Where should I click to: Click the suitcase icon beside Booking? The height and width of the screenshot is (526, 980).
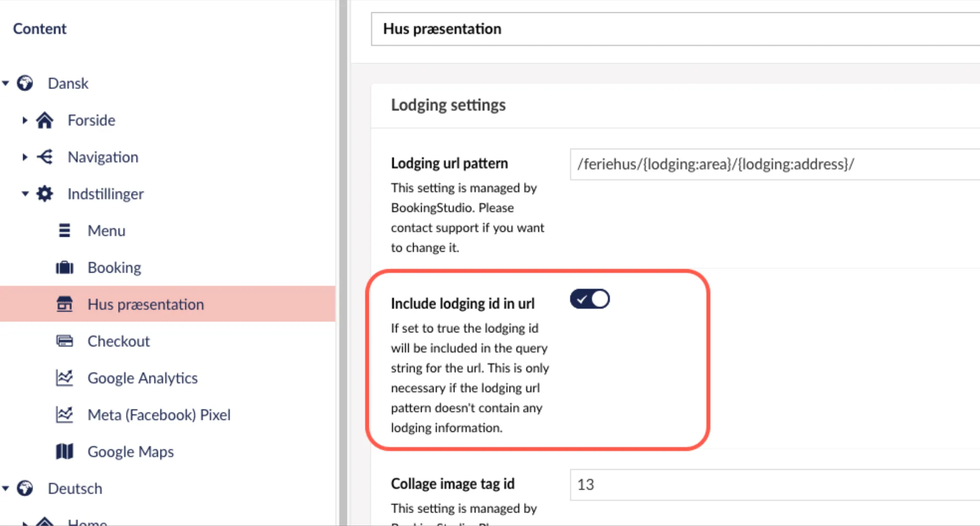[x=65, y=267]
